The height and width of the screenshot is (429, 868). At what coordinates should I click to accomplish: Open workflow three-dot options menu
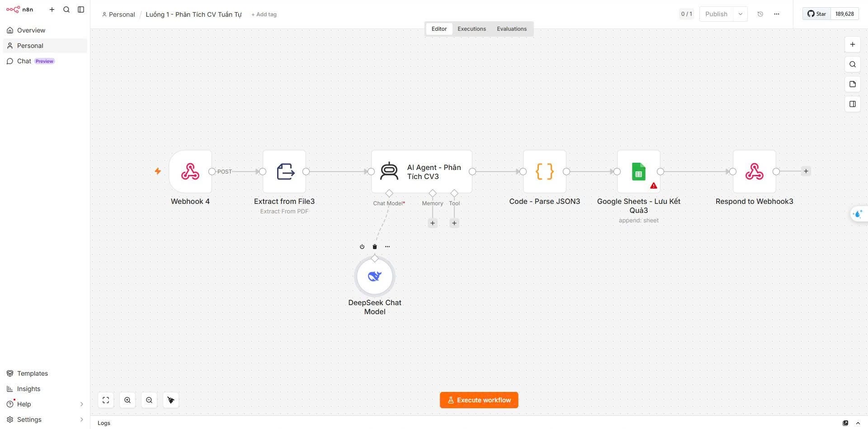(x=777, y=14)
